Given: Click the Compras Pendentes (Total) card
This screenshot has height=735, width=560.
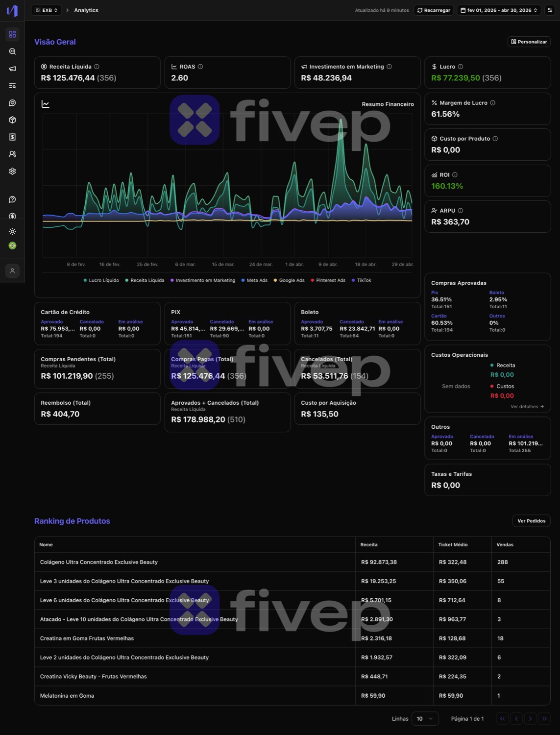Looking at the screenshot, I should pyautogui.click(x=97, y=369).
